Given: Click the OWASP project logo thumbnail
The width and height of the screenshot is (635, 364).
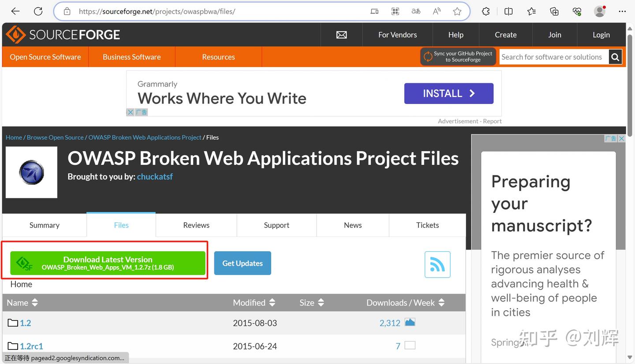Looking at the screenshot, I should pos(31,172).
